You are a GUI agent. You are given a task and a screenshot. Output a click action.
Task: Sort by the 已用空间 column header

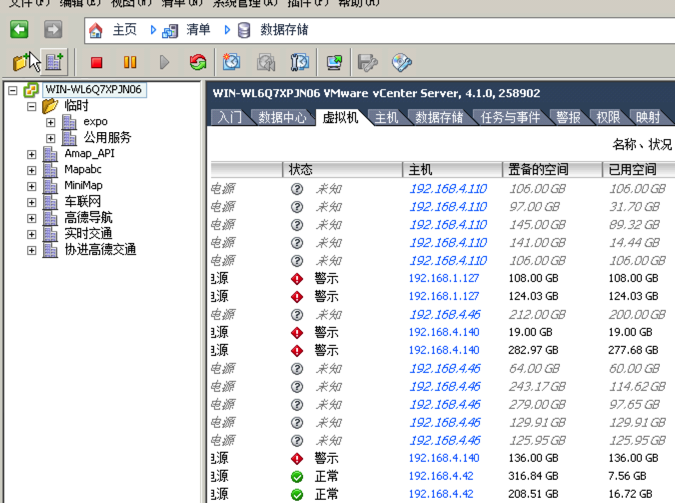coord(639,170)
